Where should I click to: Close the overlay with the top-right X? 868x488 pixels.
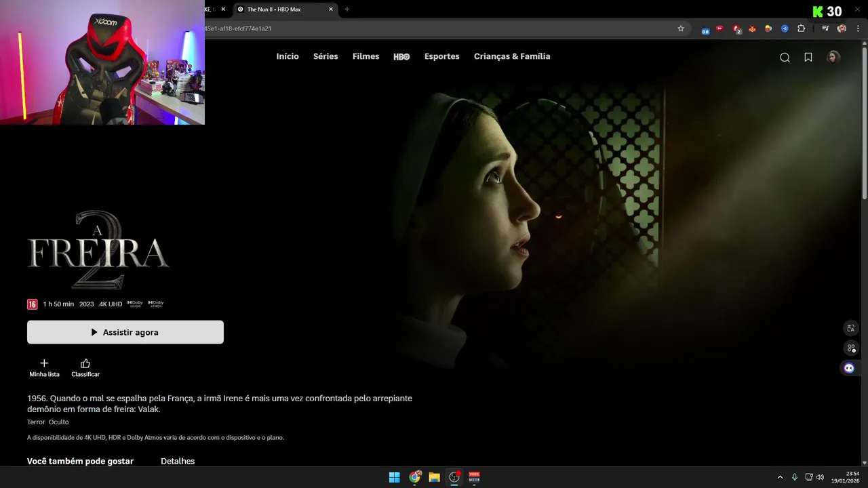(x=856, y=8)
